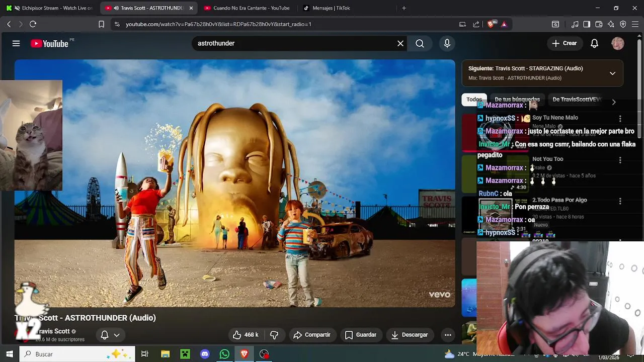Open the Travis Scott channel name

[x=54, y=331]
